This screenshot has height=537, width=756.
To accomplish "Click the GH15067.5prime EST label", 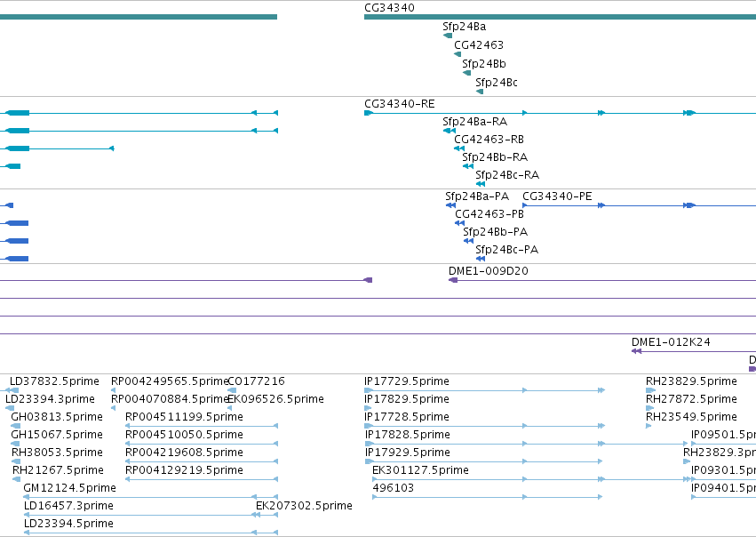I will pos(57,435).
